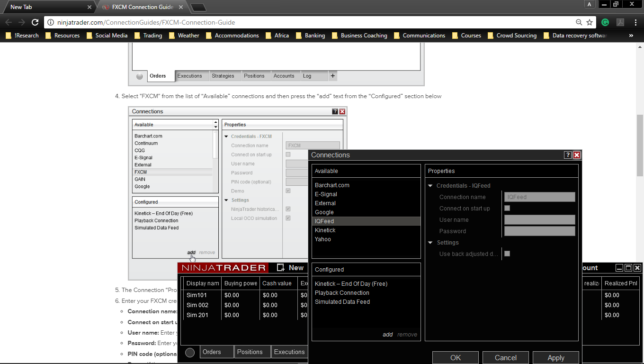Go back to the previous page

tap(9, 22)
